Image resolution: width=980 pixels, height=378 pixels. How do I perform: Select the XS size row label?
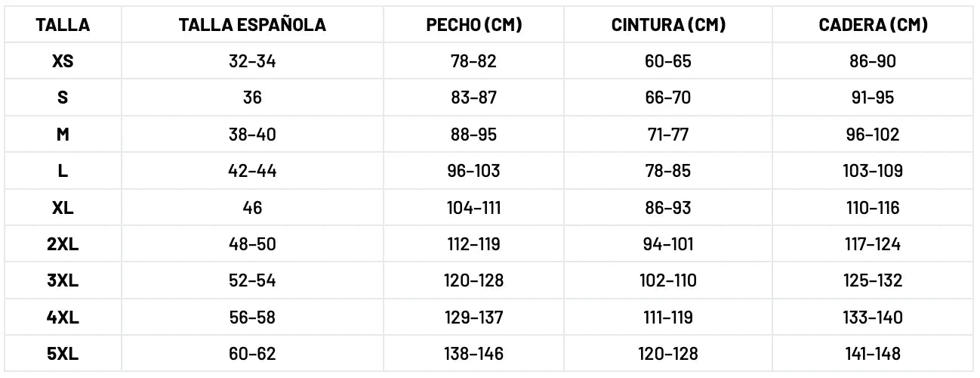[63, 61]
